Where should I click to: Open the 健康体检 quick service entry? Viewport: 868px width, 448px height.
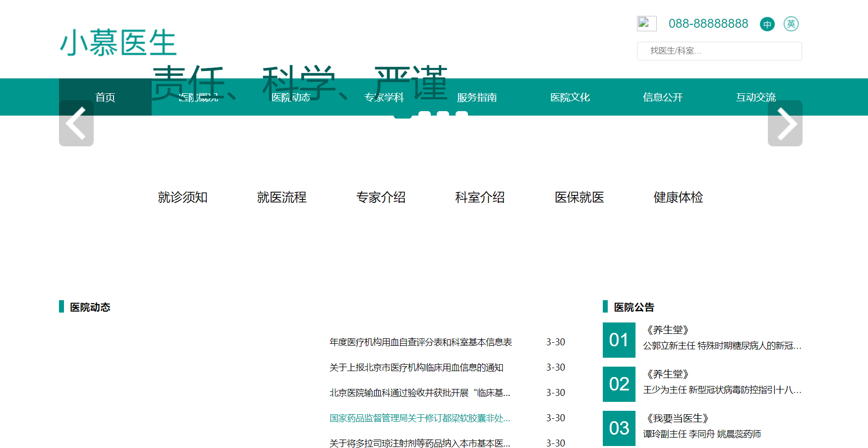[x=678, y=197]
